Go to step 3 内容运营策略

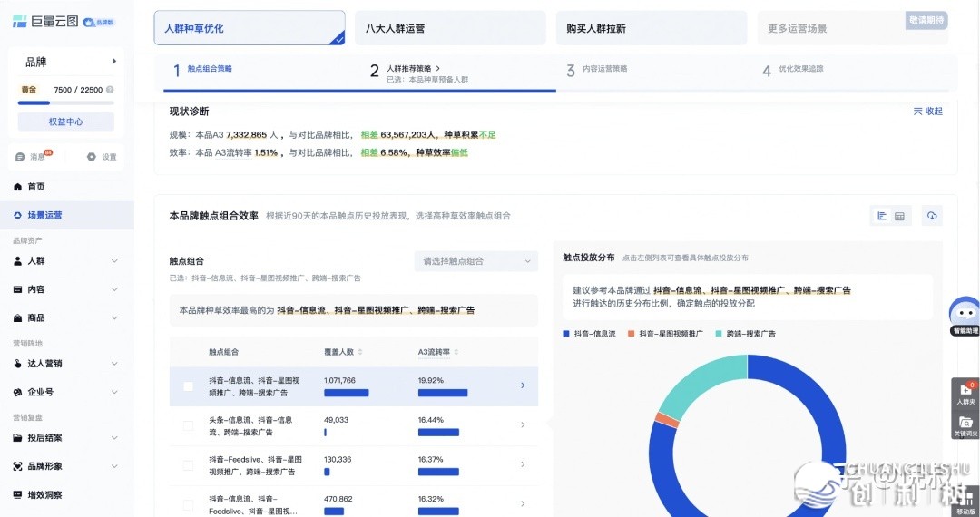[x=597, y=70]
